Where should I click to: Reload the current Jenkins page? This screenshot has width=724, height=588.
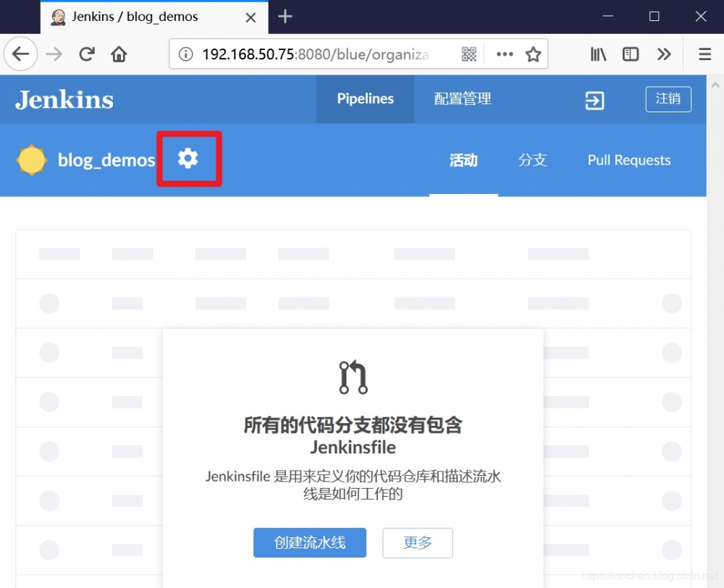(86, 54)
